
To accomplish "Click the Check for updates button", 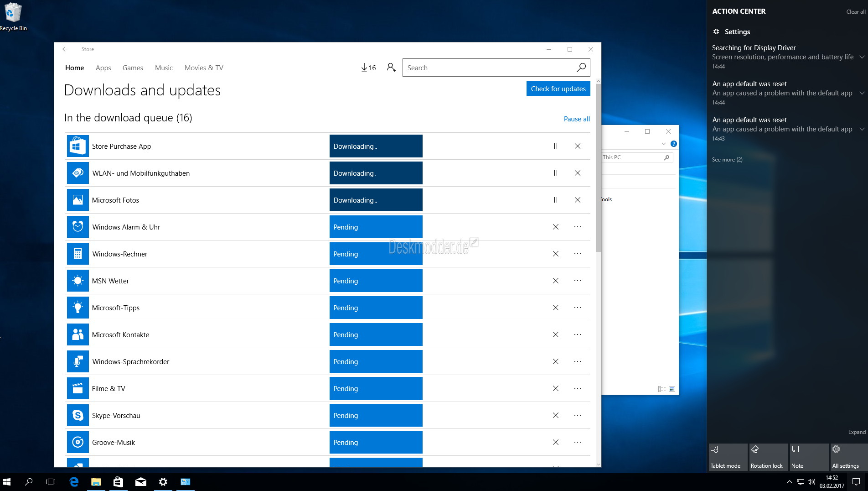I will click(558, 89).
